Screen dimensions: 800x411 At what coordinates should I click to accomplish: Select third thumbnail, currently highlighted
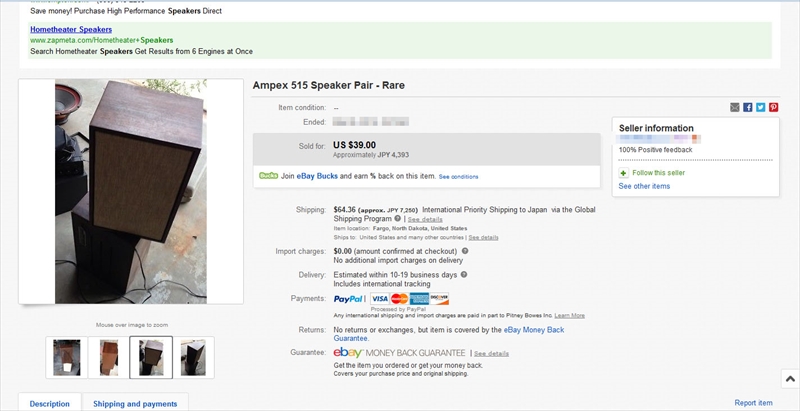(151, 357)
